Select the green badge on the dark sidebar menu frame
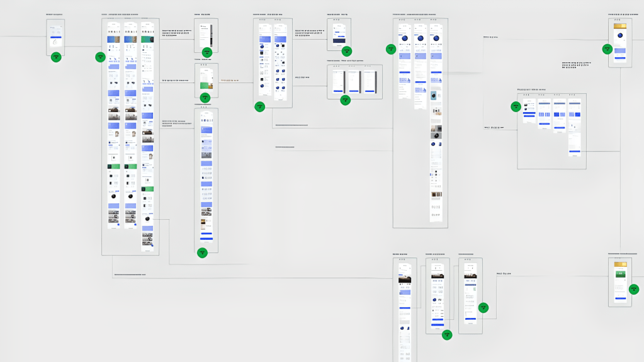This screenshot has height=362, width=644. click(207, 52)
